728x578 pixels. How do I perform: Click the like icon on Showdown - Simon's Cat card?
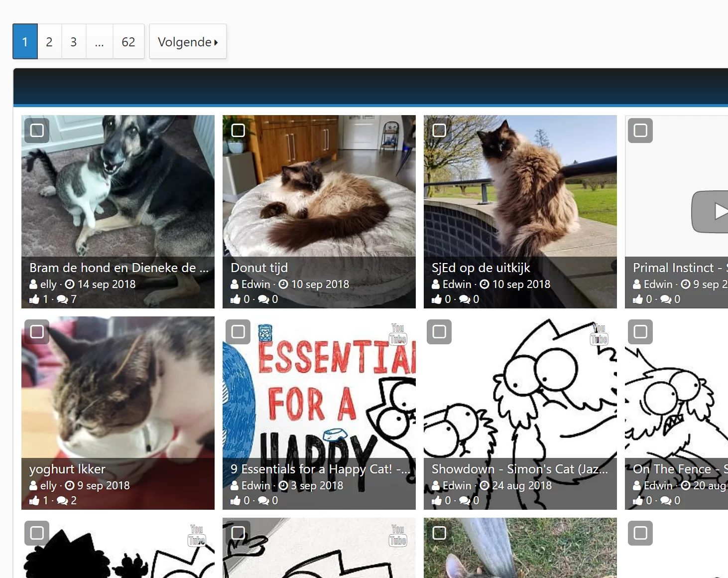(437, 500)
